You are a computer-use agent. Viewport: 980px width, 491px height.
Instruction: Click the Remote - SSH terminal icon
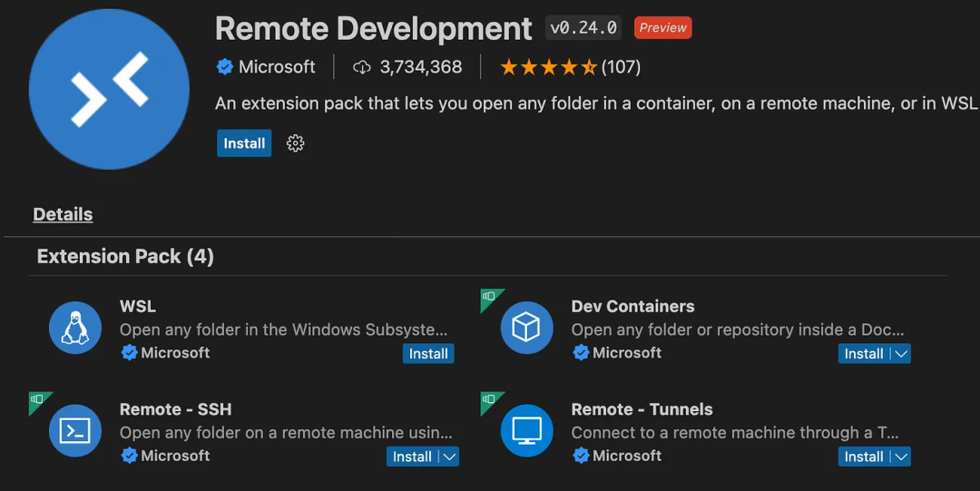point(75,430)
